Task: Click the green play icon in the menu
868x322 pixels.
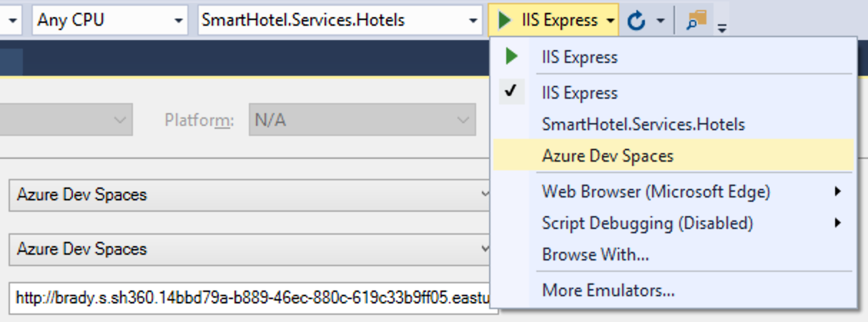Action: [511, 56]
